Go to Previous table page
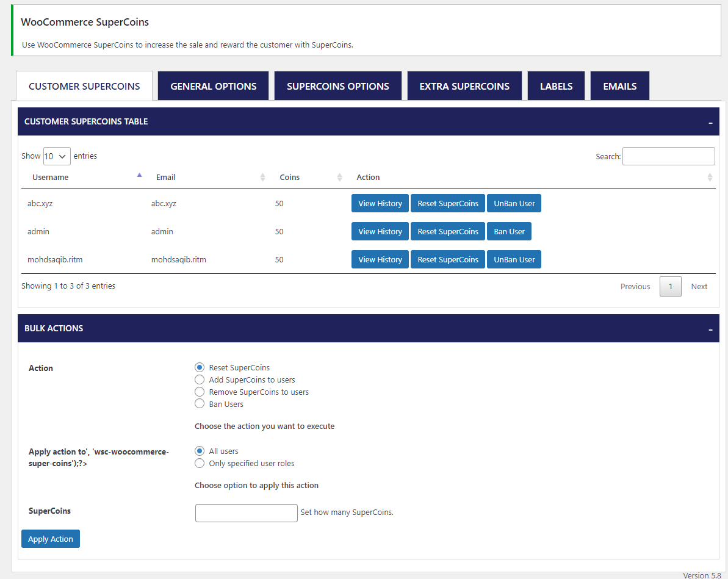Image resolution: width=728 pixels, height=579 pixels. point(635,287)
